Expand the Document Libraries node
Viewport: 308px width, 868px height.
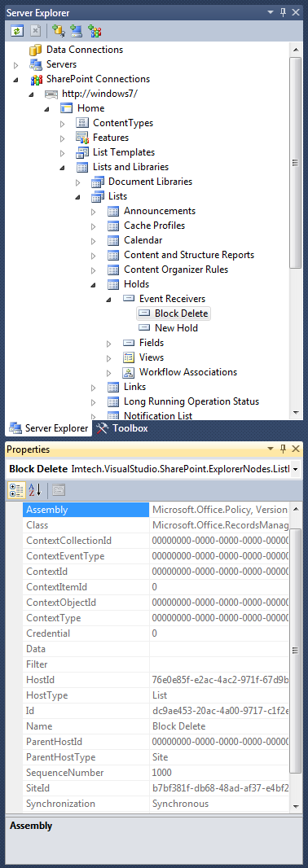coord(78,182)
